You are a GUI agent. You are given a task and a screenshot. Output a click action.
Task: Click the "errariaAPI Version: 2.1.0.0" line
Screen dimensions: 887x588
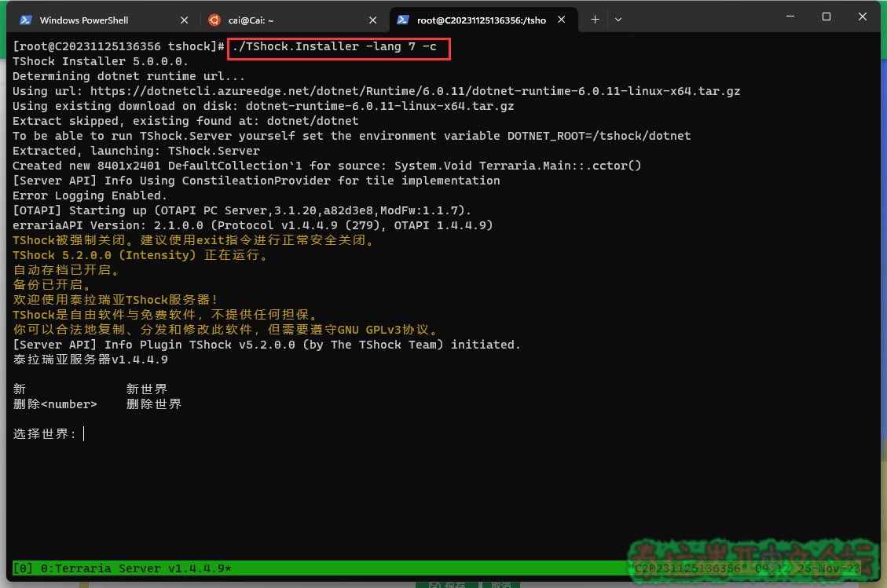(253, 225)
